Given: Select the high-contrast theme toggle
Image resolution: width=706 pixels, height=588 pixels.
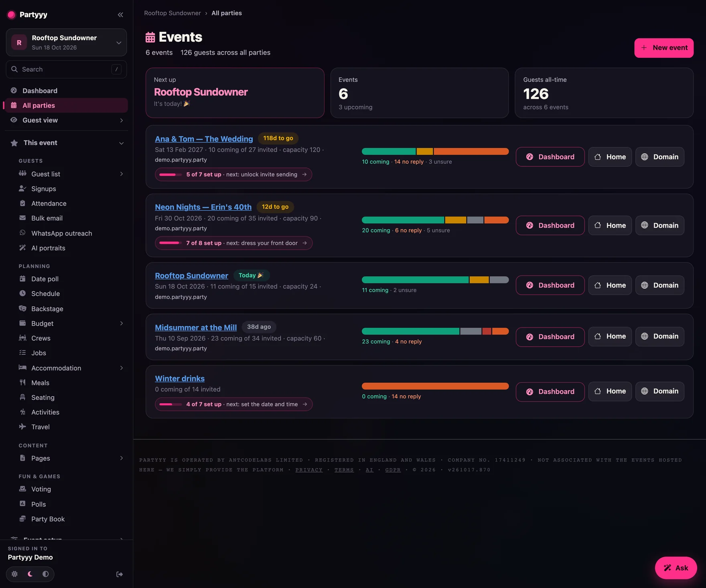Looking at the screenshot, I should 46,574.
